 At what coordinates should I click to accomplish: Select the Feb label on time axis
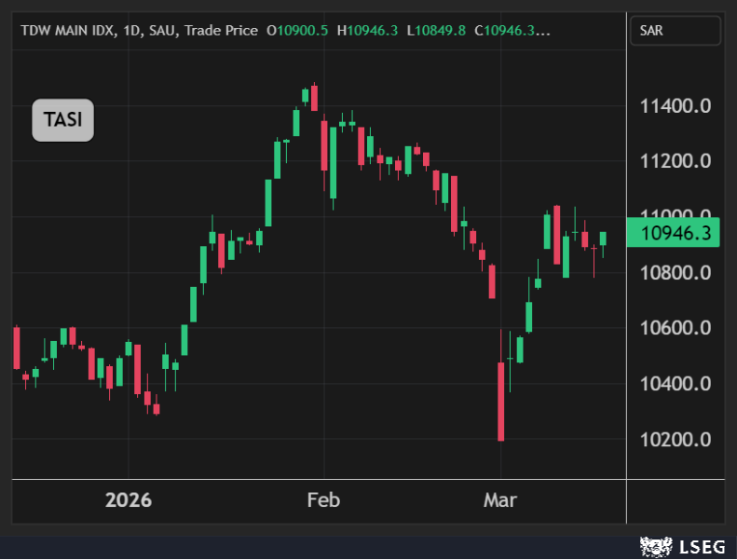pyautogui.click(x=323, y=500)
